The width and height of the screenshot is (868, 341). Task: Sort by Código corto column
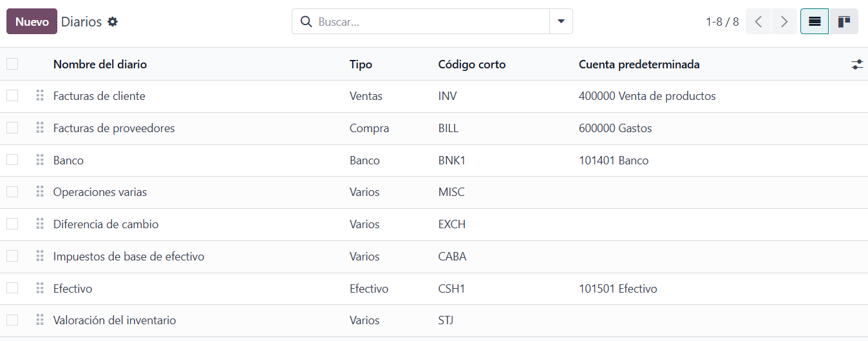coord(472,64)
